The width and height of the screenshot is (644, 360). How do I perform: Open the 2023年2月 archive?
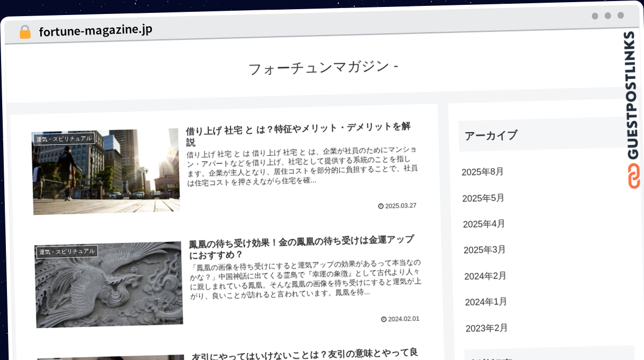[x=487, y=328]
